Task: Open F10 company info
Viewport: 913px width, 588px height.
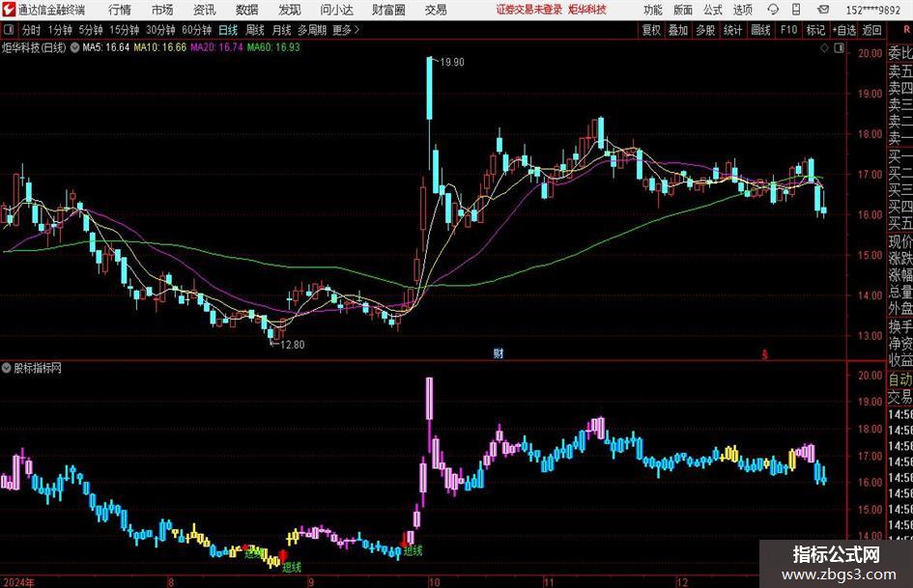Action: tap(789, 30)
